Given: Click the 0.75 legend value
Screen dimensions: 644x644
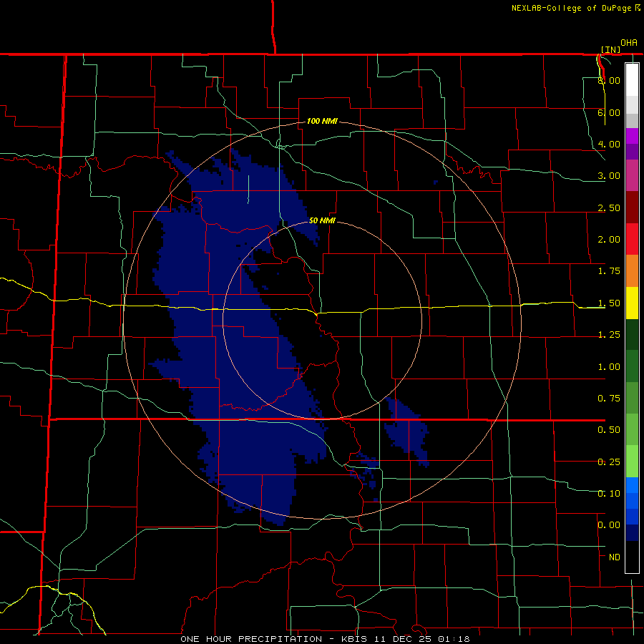Looking at the screenshot, I should coord(609,399).
